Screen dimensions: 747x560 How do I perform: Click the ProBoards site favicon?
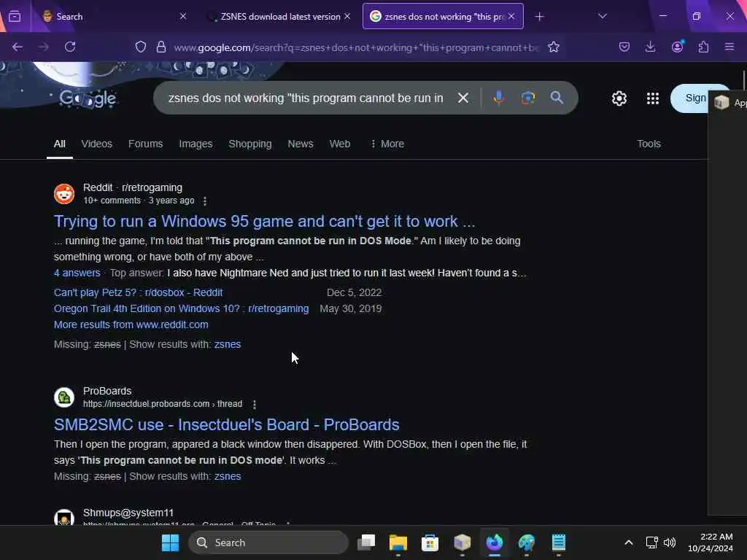(64, 397)
